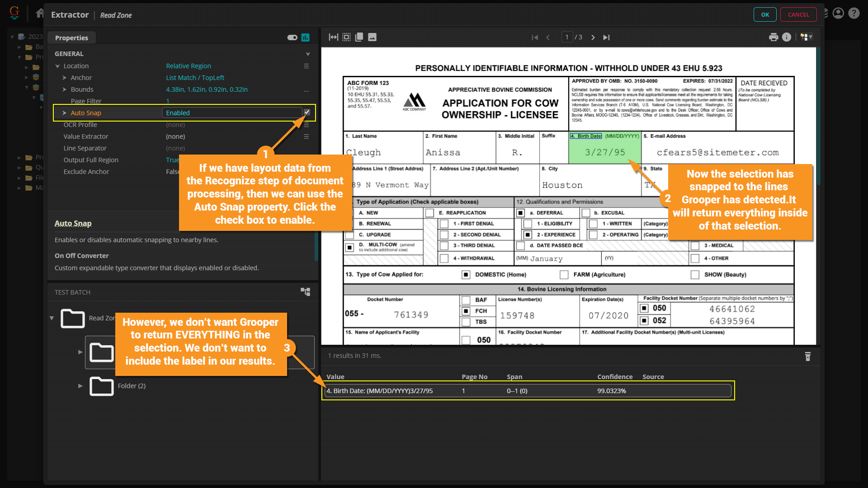Click the page number input field

point(567,37)
